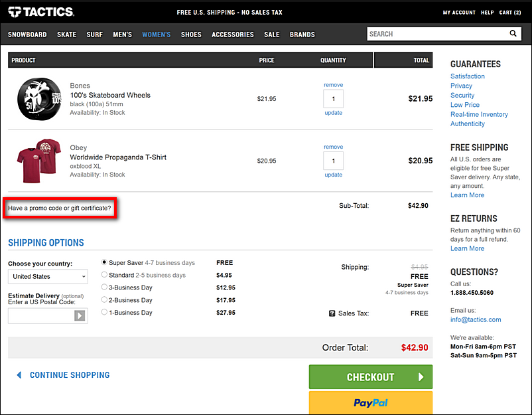Open the Snowboard menu
Screen dimensions: 532x415
27,35
